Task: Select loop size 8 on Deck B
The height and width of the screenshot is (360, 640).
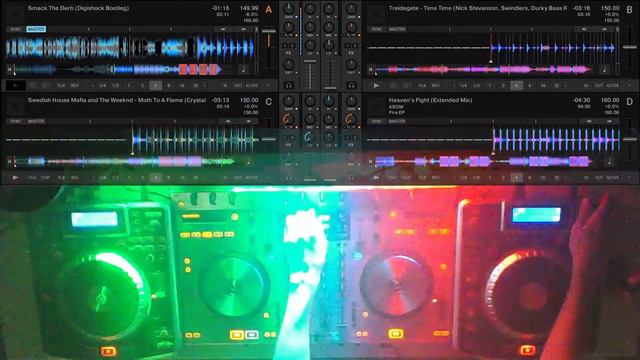Action: [x=530, y=86]
